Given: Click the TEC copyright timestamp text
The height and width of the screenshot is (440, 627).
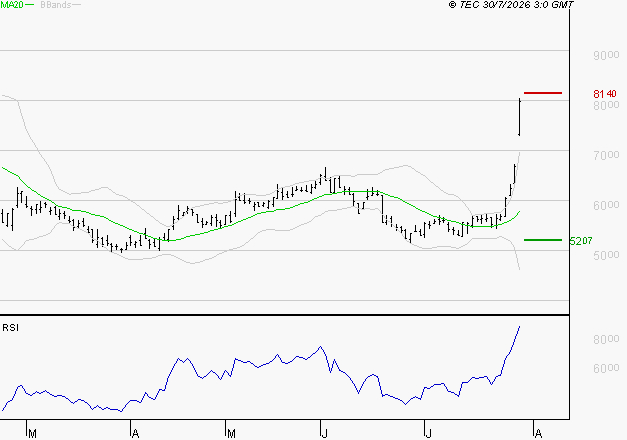Looking at the screenshot, I should tap(511, 5).
